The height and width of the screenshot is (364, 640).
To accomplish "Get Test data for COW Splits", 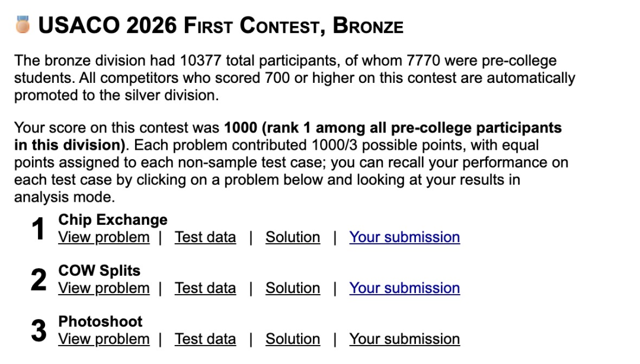I will (x=205, y=288).
